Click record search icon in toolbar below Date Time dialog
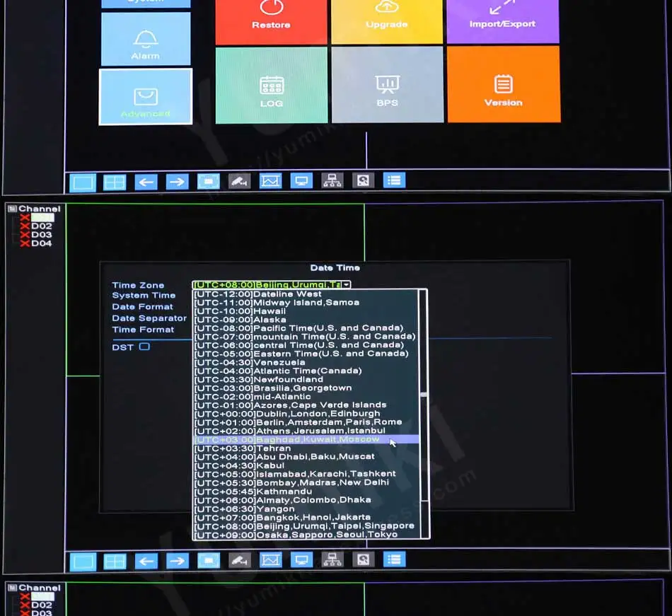Screen dimensions: 672x616 click(364, 559)
